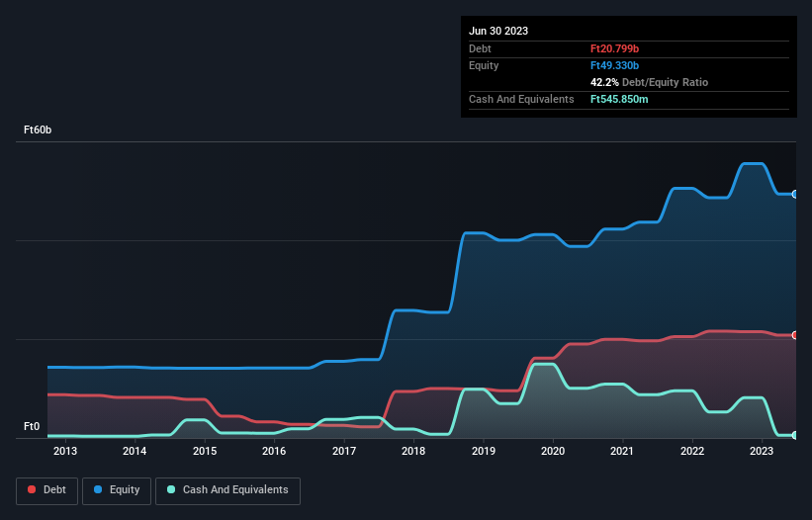Toggle the Debt series legend button
The height and width of the screenshot is (520, 812).
pos(46,490)
